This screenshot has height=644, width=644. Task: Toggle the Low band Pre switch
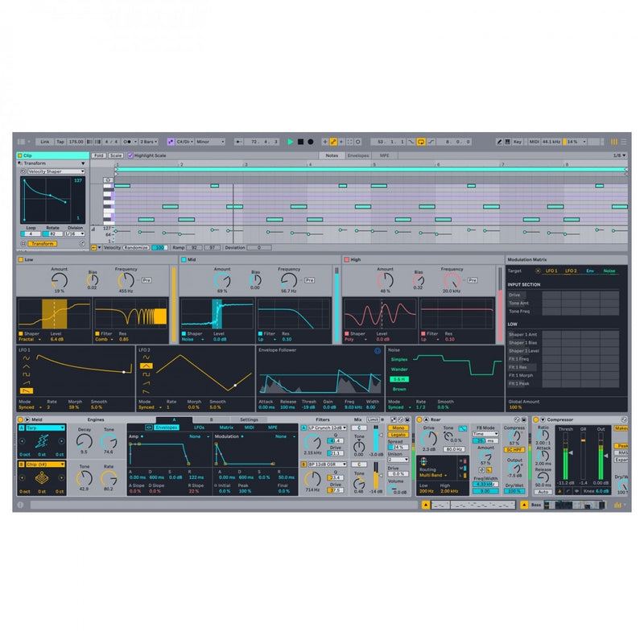(x=147, y=280)
